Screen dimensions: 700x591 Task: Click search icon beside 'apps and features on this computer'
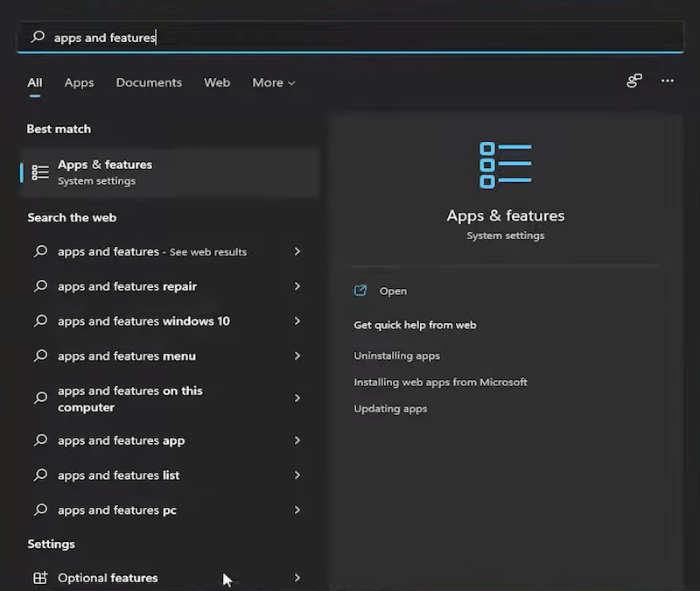(x=40, y=398)
